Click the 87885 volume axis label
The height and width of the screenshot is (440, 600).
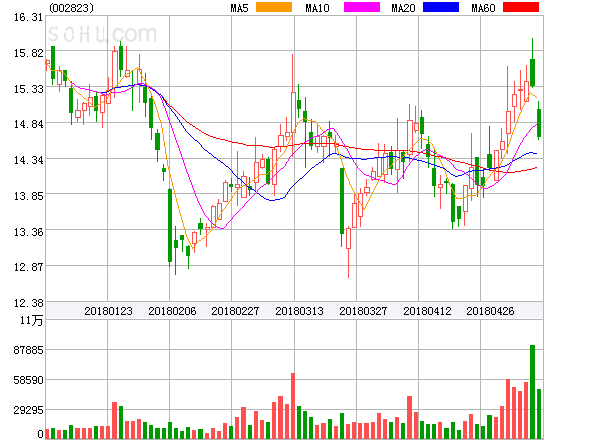(24, 351)
